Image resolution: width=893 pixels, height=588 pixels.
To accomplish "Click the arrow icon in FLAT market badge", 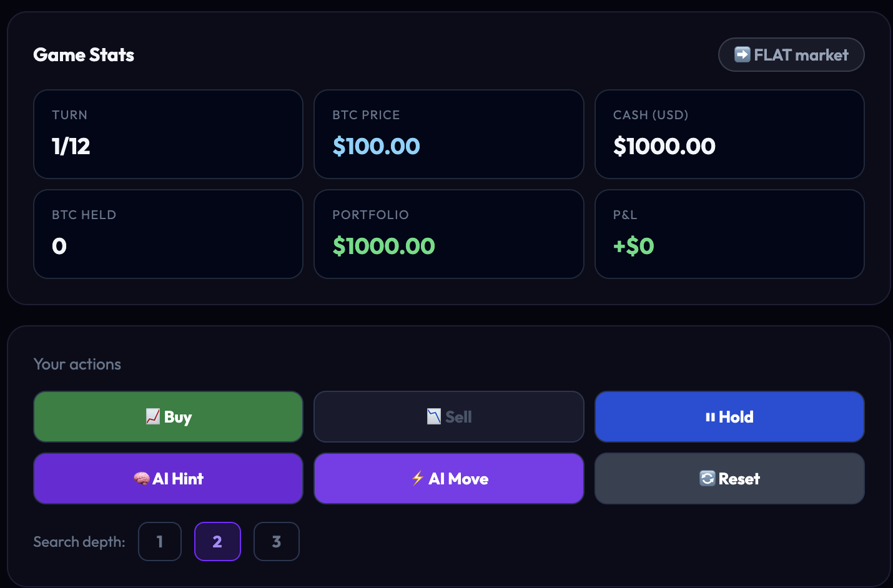I will click(x=742, y=55).
